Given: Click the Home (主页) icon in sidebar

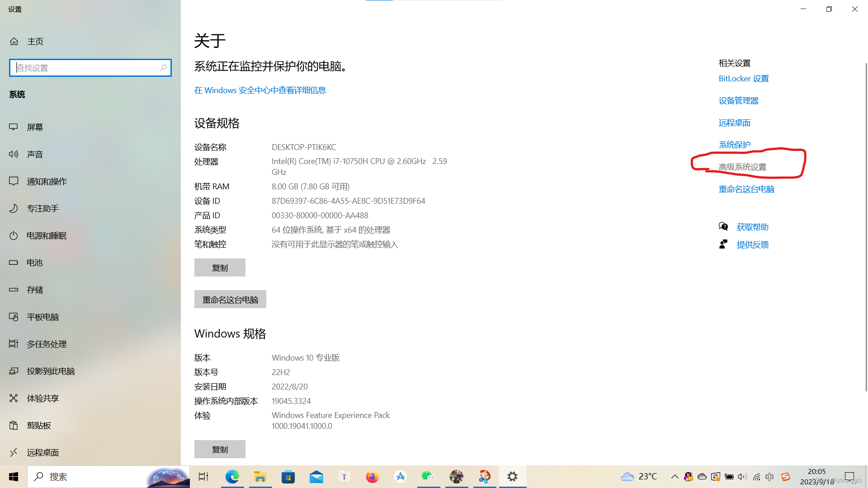Looking at the screenshot, I should pyautogui.click(x=14, y=42).
